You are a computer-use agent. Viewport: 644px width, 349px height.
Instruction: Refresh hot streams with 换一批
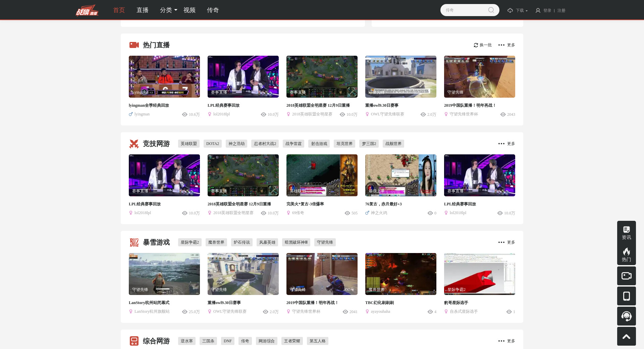[483, 45]
